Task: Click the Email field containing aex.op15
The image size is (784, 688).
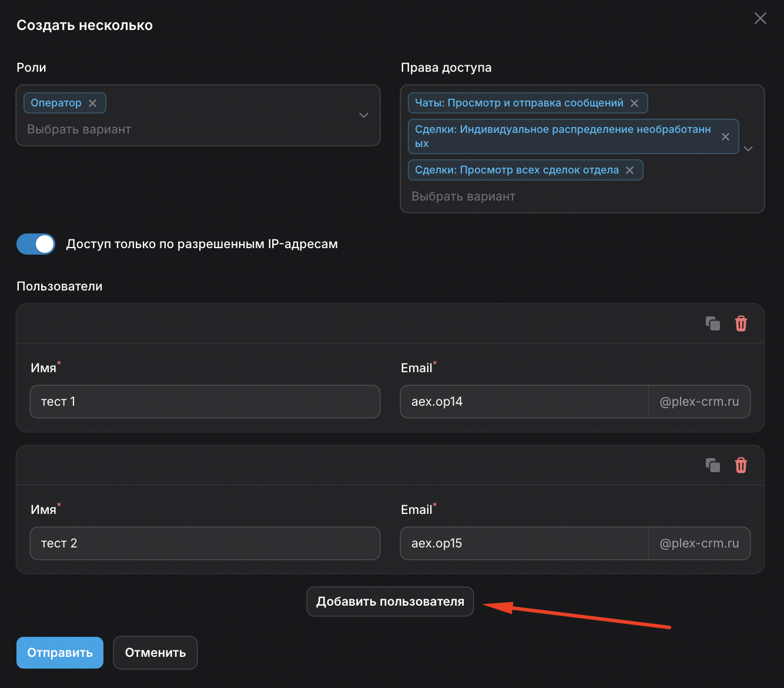Action: click(524, 543)
